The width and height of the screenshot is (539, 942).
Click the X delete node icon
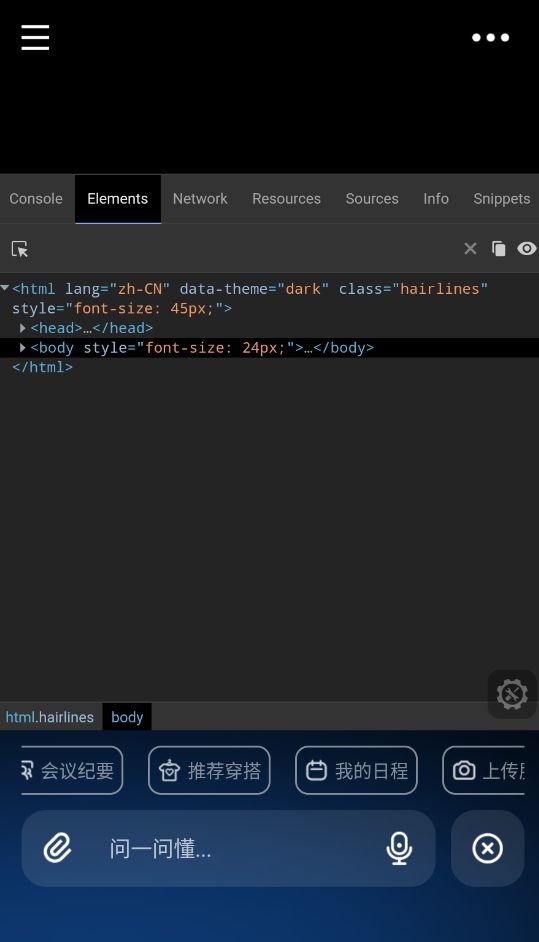point(470,248)
